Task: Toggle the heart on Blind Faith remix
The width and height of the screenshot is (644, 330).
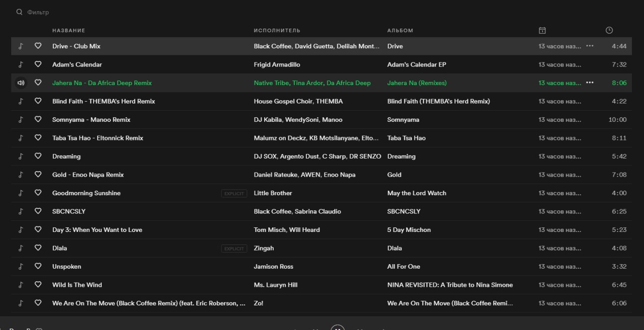Action: 38,101
